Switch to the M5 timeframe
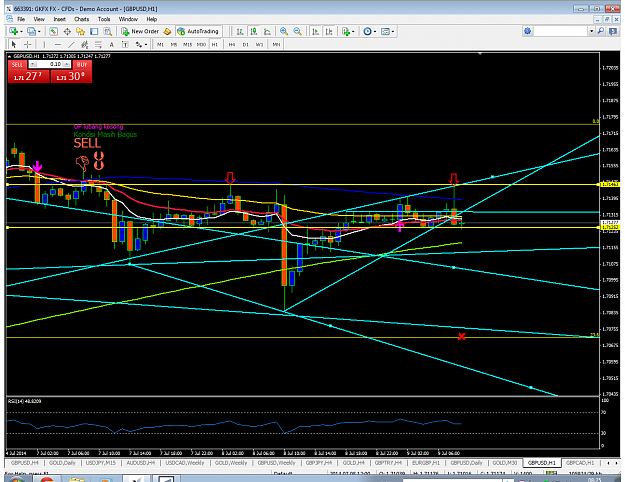The width and height of the screenshot is (625, 482). pyautogui.click(x=174, y=44)
